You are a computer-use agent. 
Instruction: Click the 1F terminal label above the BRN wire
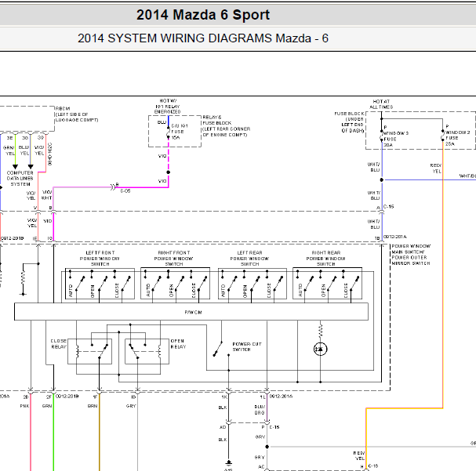95,397
